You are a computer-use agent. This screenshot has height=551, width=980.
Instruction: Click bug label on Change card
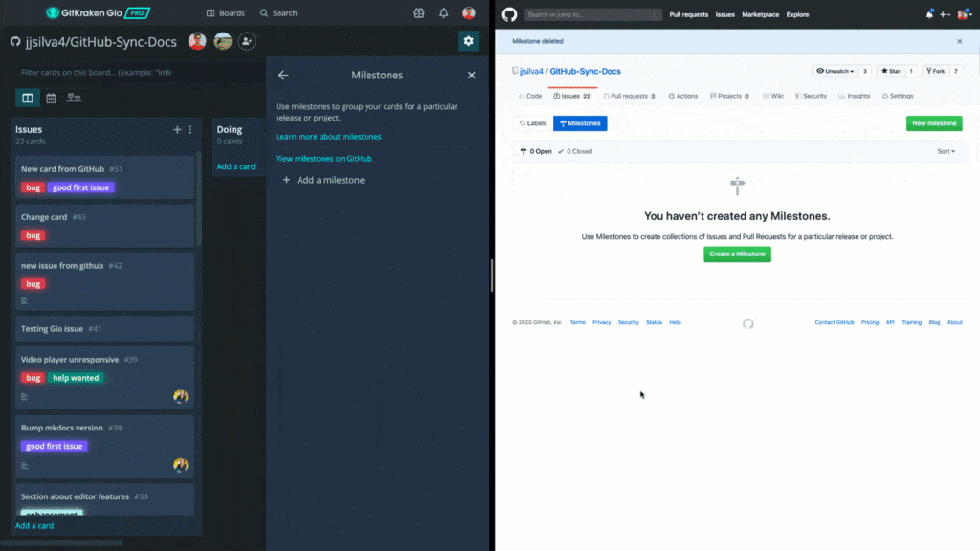33,235
